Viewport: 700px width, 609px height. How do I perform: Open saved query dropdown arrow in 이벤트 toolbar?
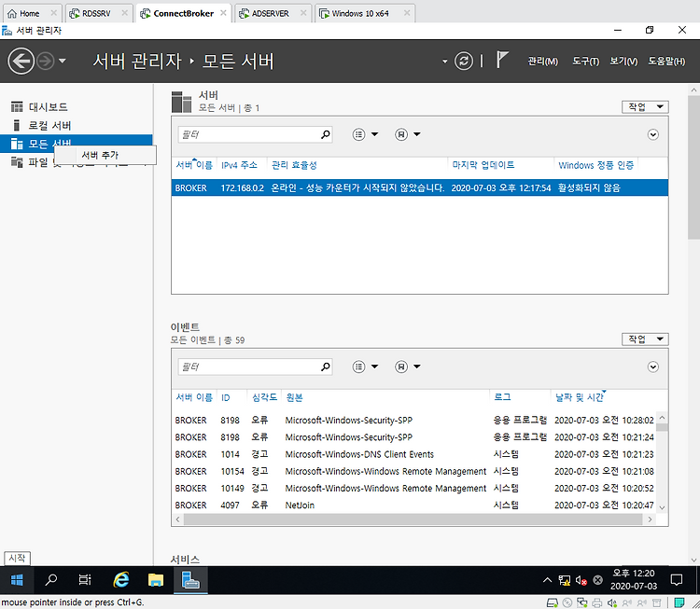click(417, 367)
